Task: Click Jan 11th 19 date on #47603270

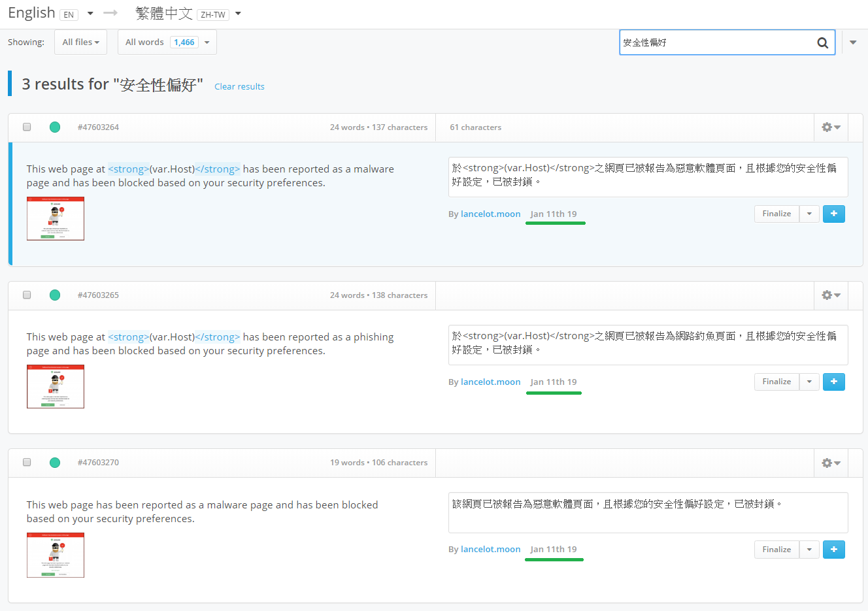Action: 554,550
